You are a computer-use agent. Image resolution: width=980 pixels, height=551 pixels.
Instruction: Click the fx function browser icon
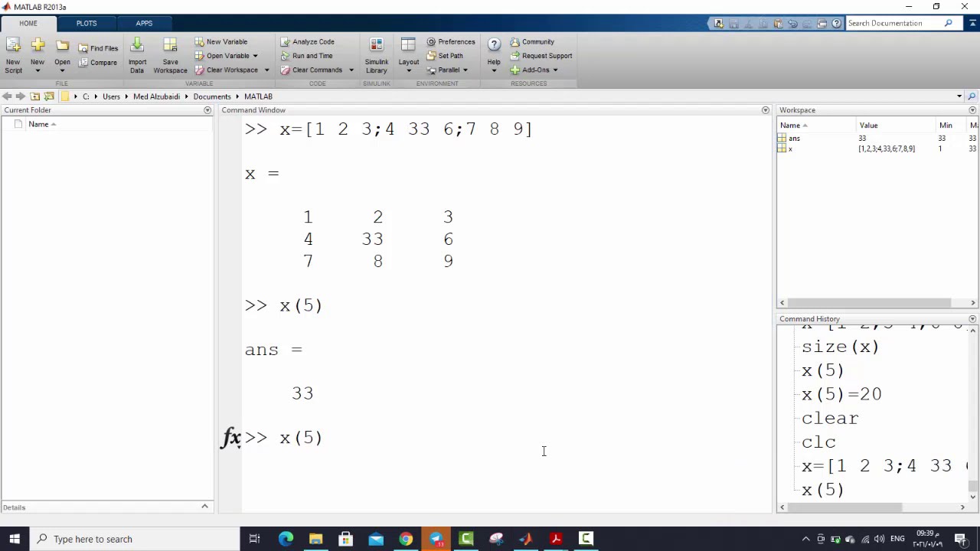coord(231,438)
